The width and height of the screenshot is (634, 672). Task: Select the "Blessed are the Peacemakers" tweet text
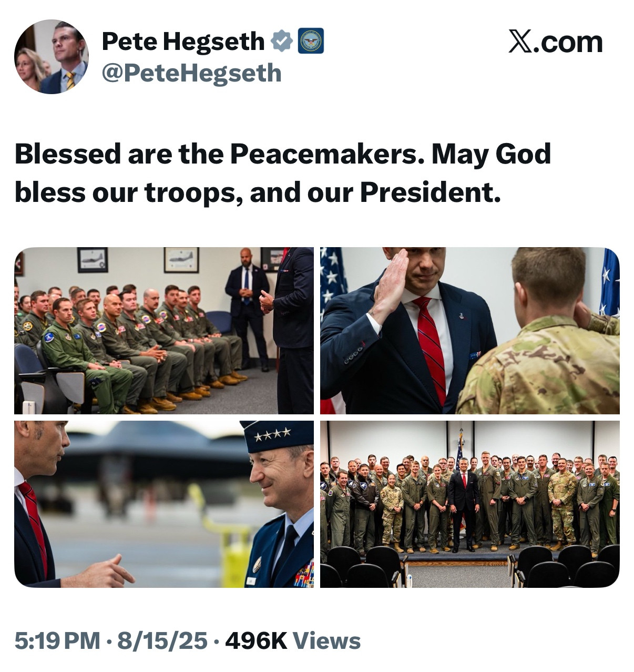[x=283, y=173]
